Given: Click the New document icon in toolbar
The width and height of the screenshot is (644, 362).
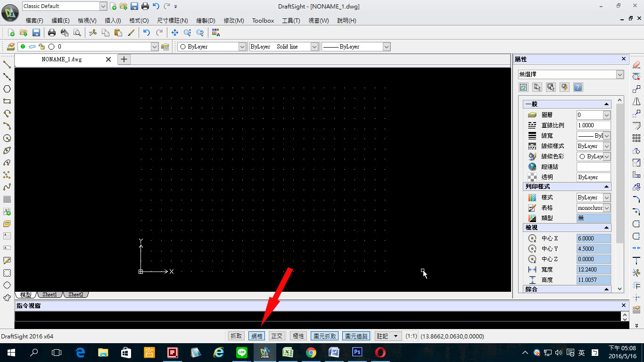Looking at the screenshot, I should tap(11, 33).
